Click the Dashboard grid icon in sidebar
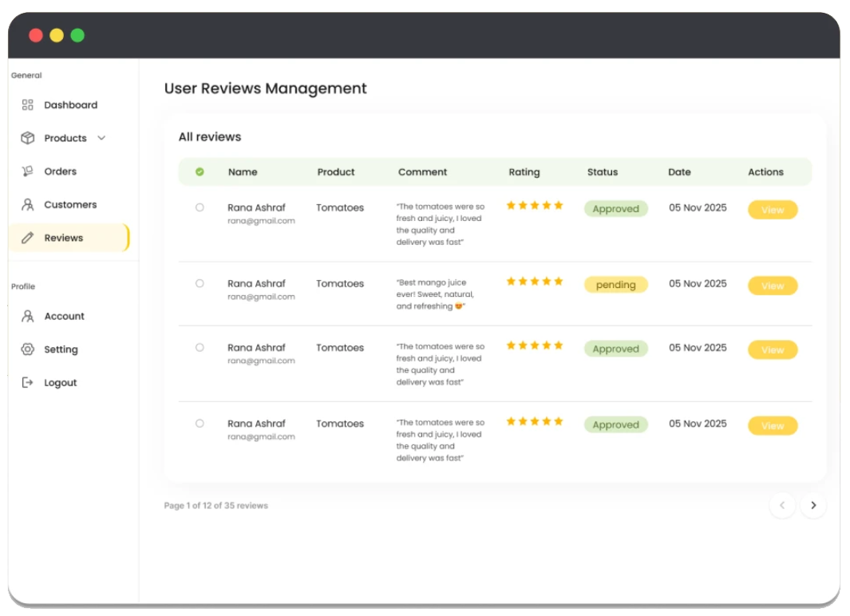The width and height of the screenshot is (850, 616). (x=28, y=105)
